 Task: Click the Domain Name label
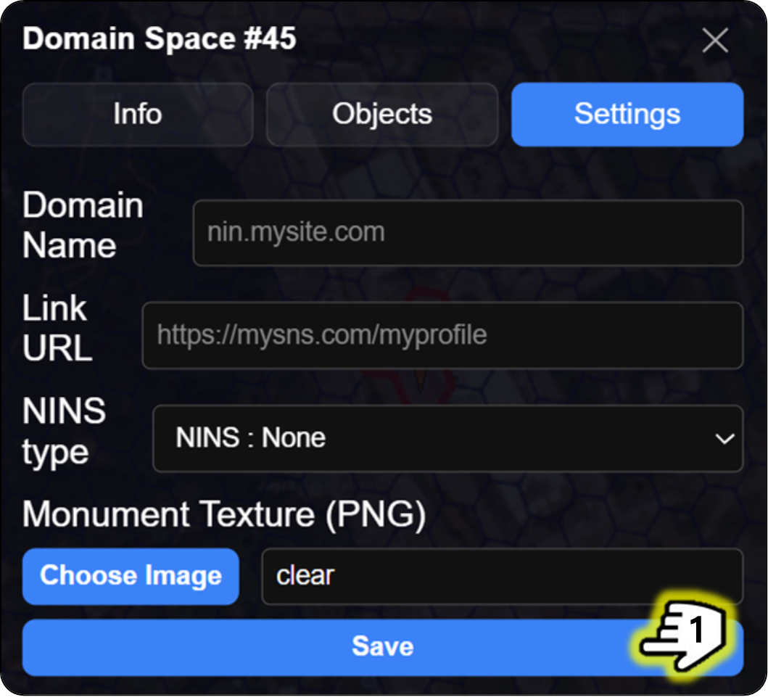coord(83,226)
